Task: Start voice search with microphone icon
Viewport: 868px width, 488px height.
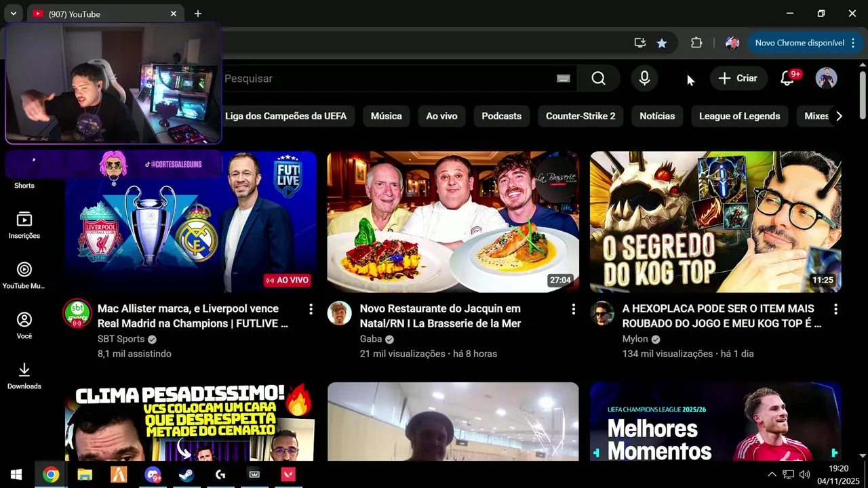Action: click(x=644, y=79)
